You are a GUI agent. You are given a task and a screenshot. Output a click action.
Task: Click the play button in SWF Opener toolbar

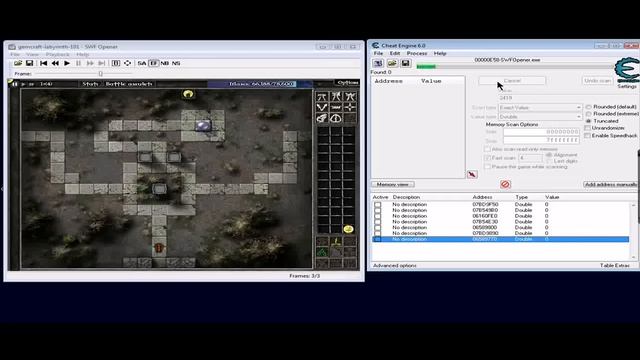click(67, 63)
